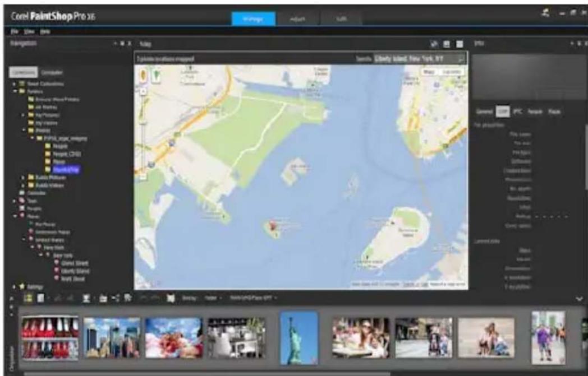Click the tag icon beside Tags
This screenshot has height=376, width=588.
pos(22,201)
